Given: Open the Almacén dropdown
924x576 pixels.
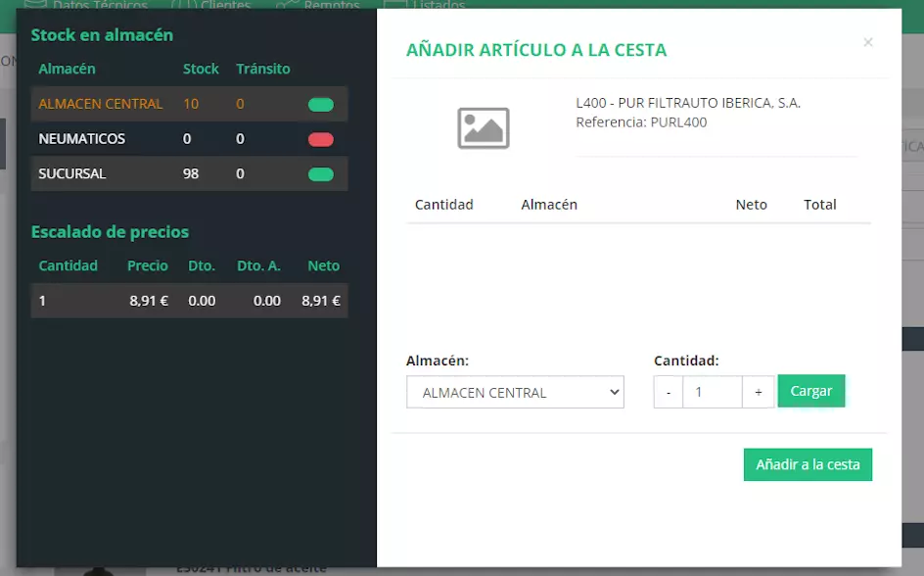Looking at the screenshot, I should click(x=515, y=393).
